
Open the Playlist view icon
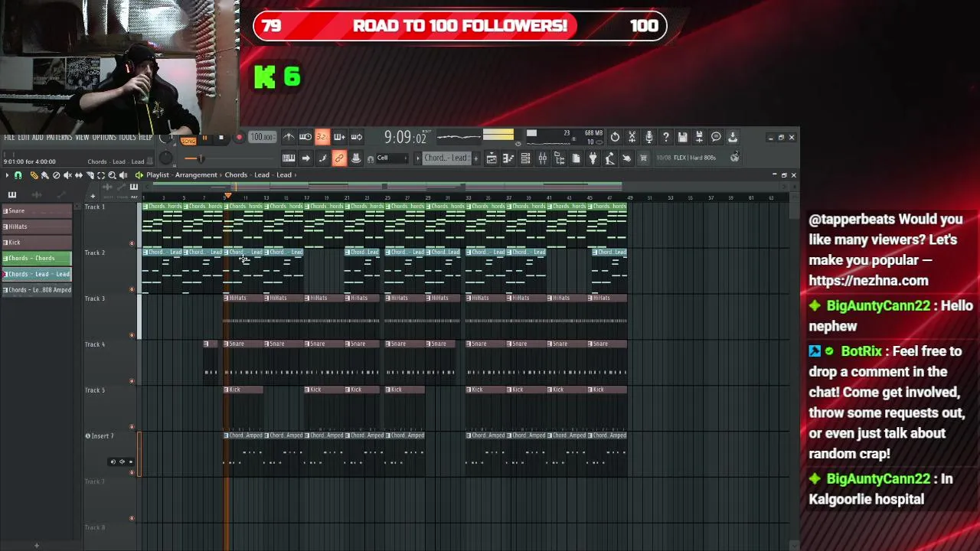pyautogui.click(x=492, y=158)
